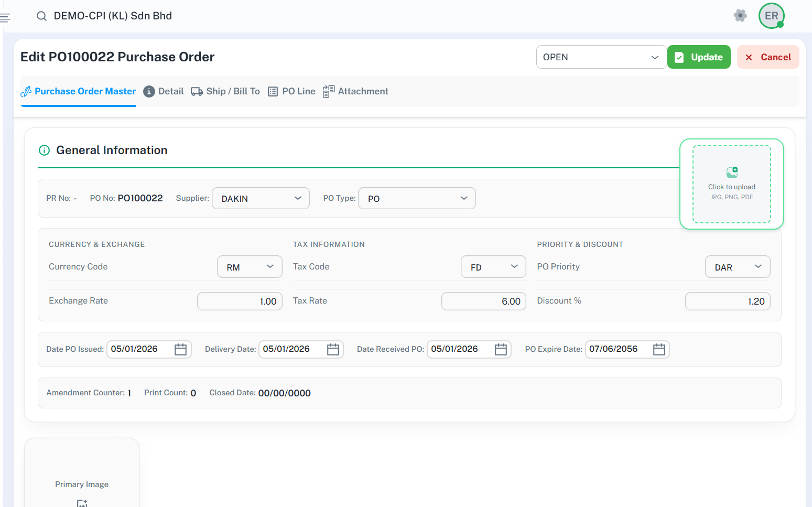This screenshot has height=507, width=812.
Task: Open calendar picker for Delivery Date
Action: point(333,350)
